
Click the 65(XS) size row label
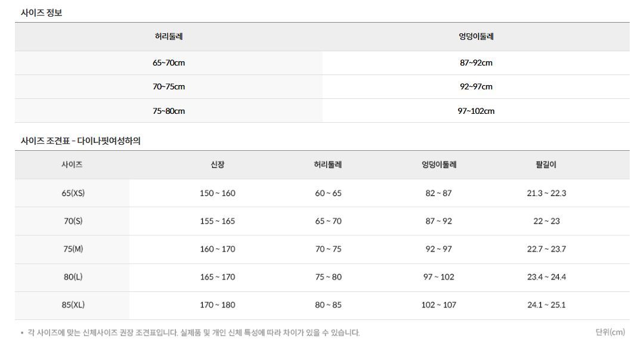[x=73, y=193]
